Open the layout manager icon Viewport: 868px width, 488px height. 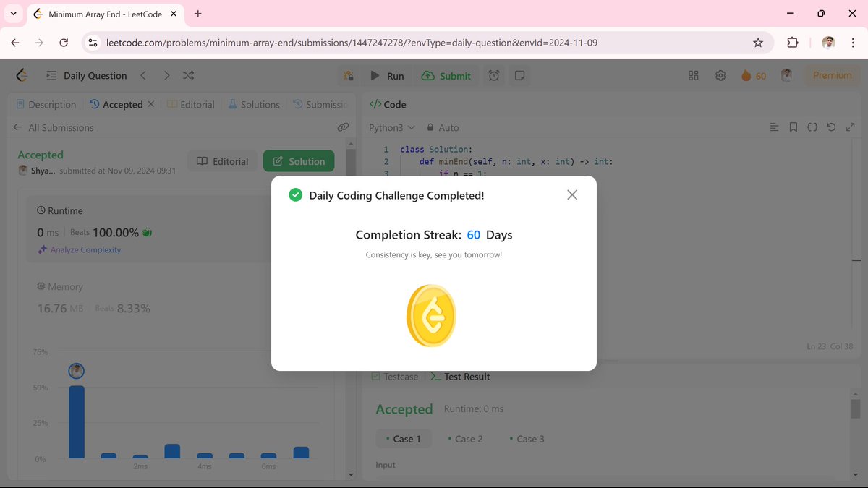click(x=693, y=75)
